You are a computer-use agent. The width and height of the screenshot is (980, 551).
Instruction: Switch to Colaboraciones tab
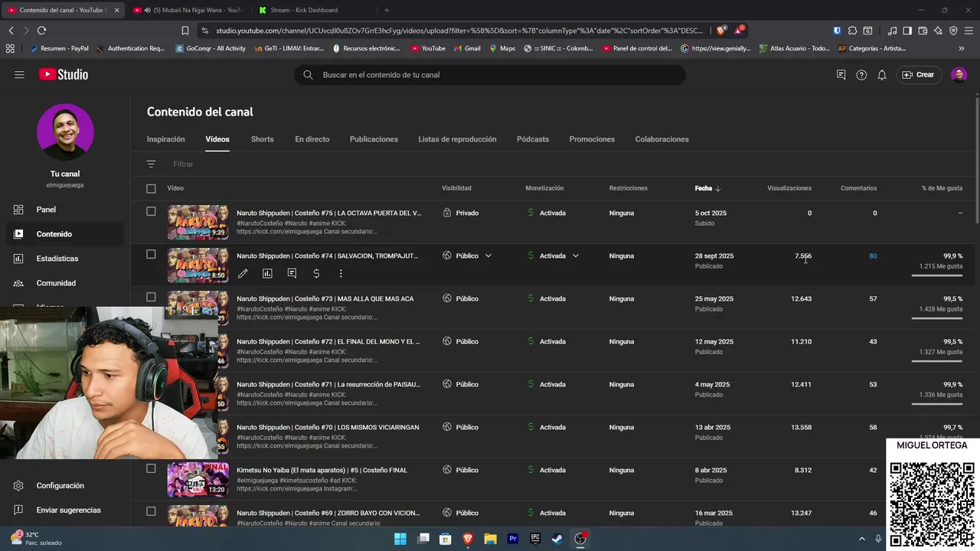tap(661, 139)
